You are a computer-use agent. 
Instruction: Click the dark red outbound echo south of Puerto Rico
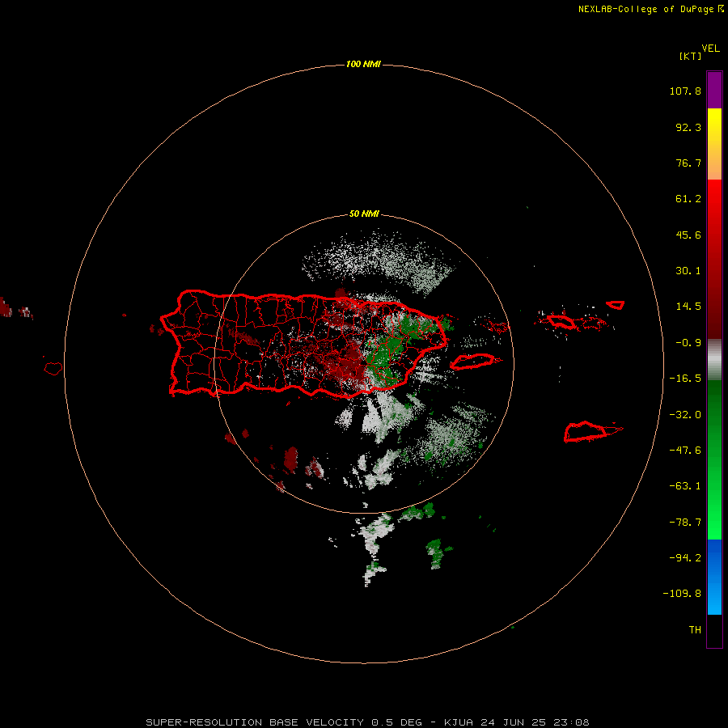[291, 459]
